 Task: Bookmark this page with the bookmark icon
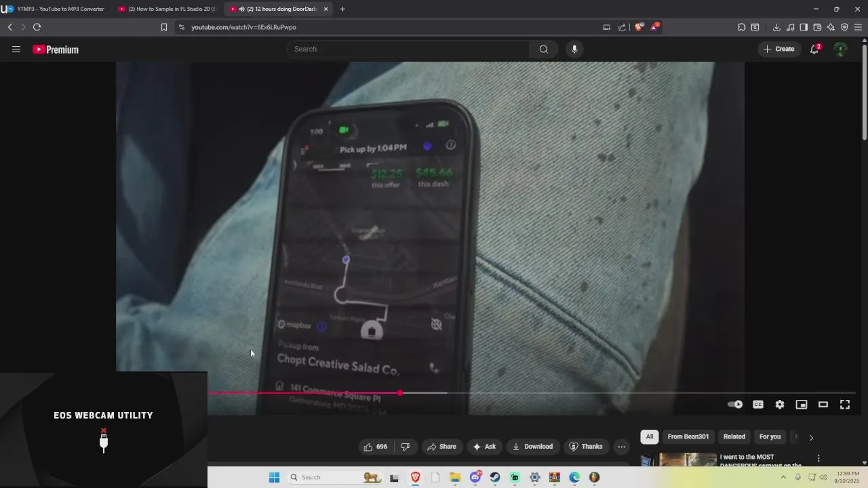click(164, 27)
